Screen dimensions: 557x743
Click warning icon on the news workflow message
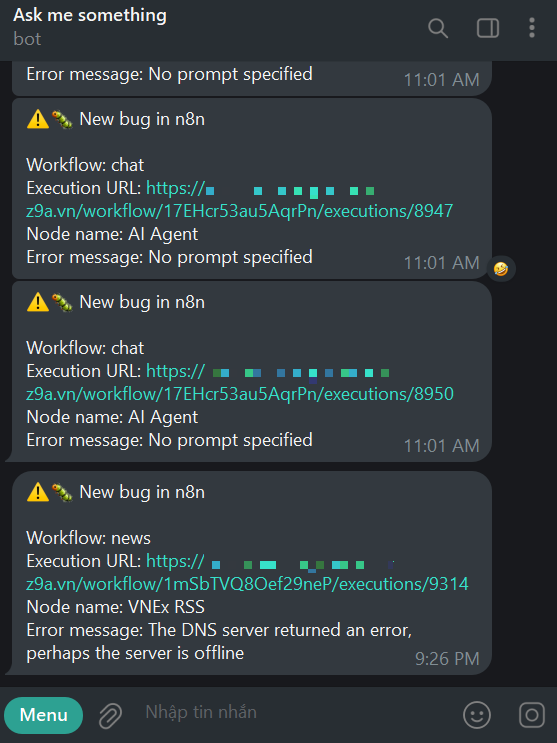coord(38,492)
